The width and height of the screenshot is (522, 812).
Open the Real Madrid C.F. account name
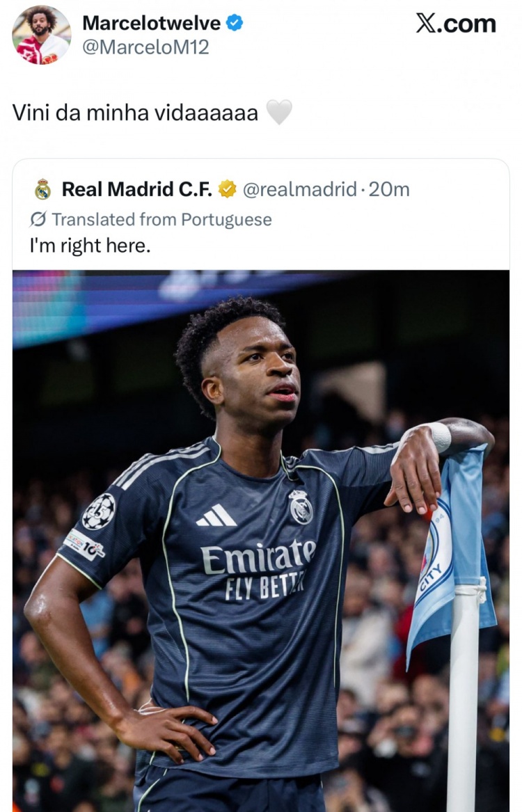coord(136,189)
